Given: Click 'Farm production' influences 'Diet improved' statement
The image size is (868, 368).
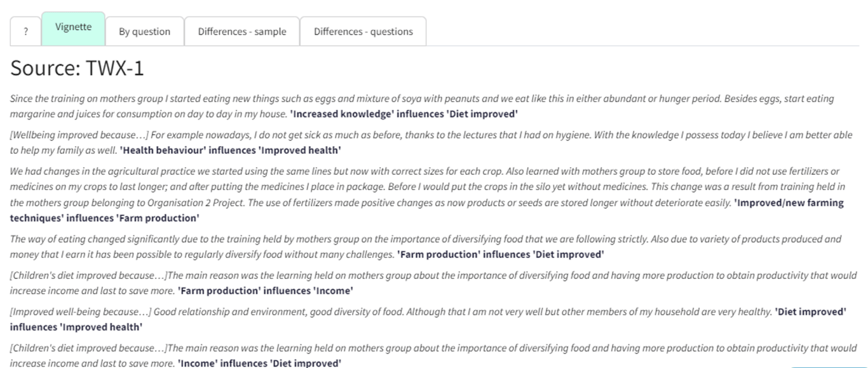Looking at the screenshot, I should tap(500, 254).
